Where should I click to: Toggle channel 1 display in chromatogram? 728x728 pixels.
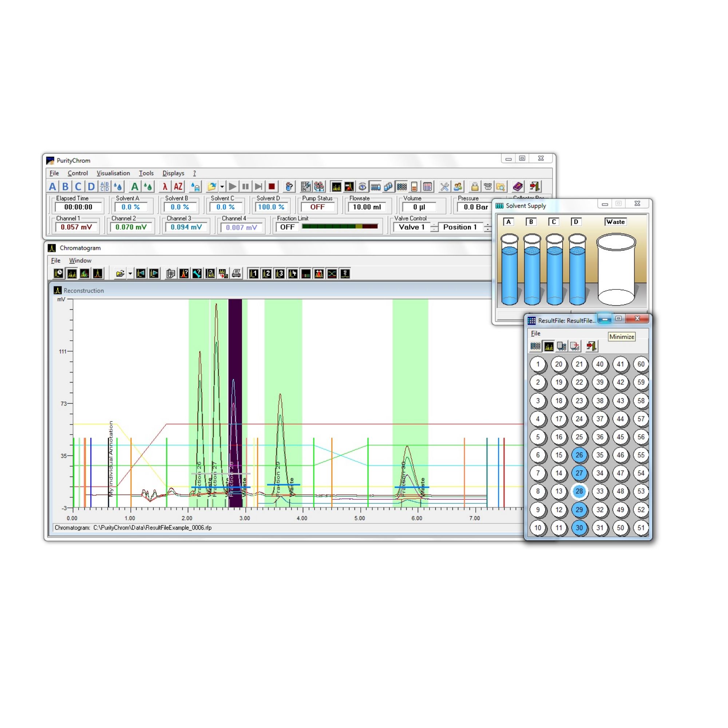[x=254, y=274]
